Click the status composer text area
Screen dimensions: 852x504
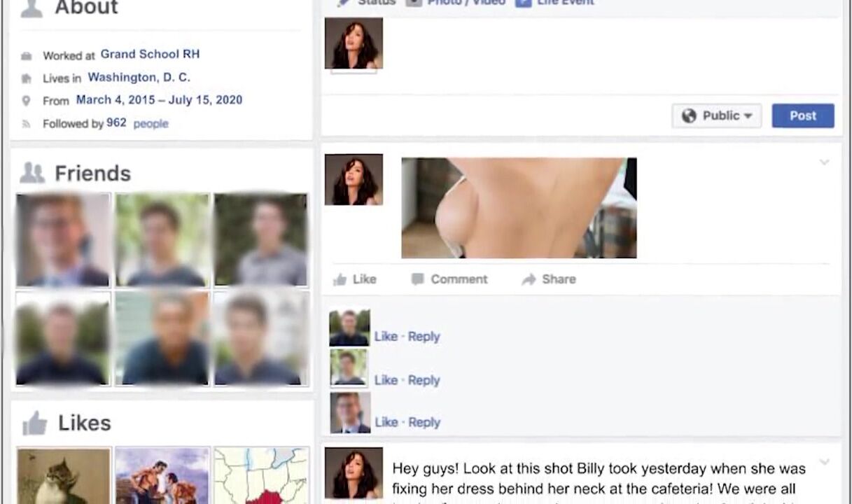[x=610, y=53]
